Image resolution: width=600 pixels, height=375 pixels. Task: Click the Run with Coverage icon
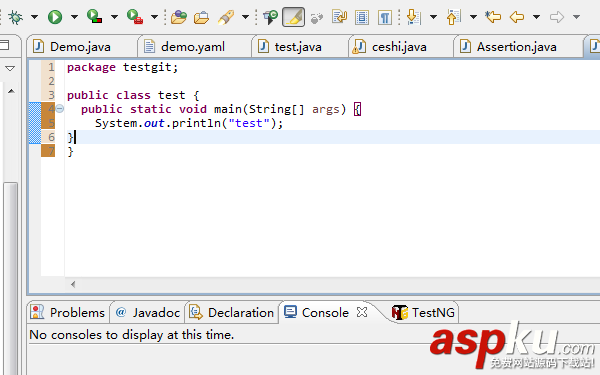pyautogui.click(x=94, y=16)
